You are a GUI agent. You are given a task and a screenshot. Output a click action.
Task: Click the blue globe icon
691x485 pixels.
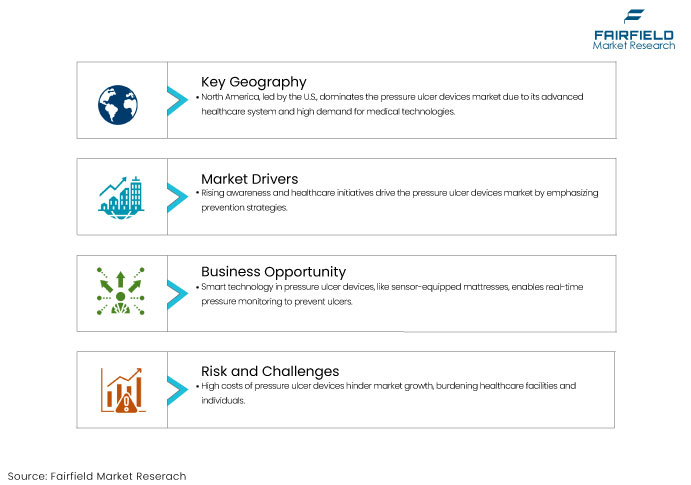tap(118, 105)
